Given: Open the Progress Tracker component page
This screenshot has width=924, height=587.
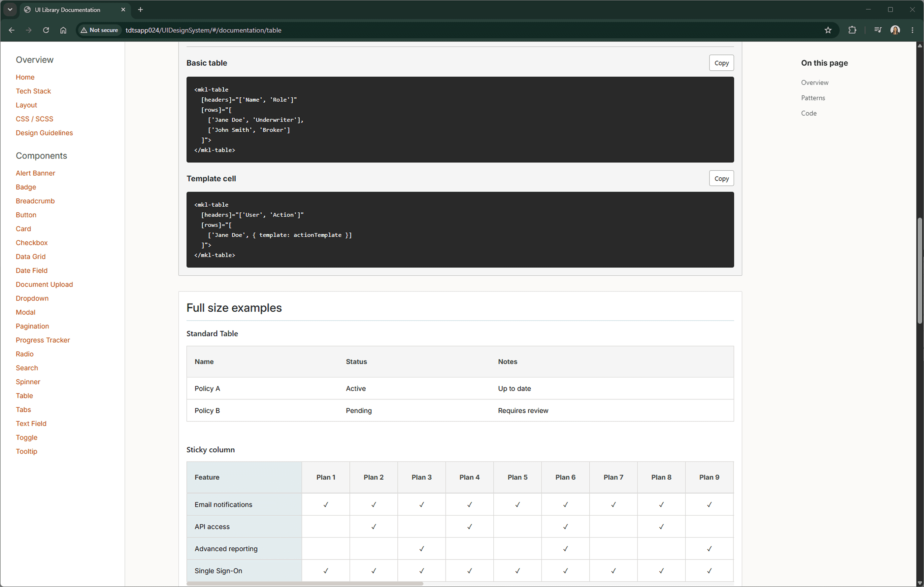Looking at the screenshot, I should click(43, 340).
